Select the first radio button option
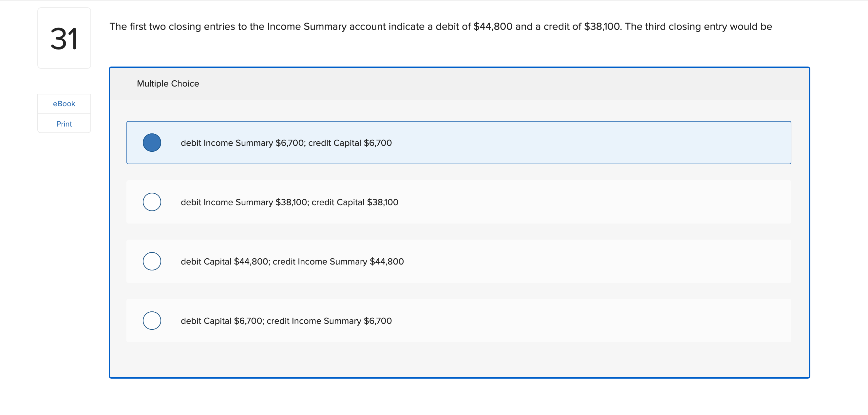 pos(152,143)
